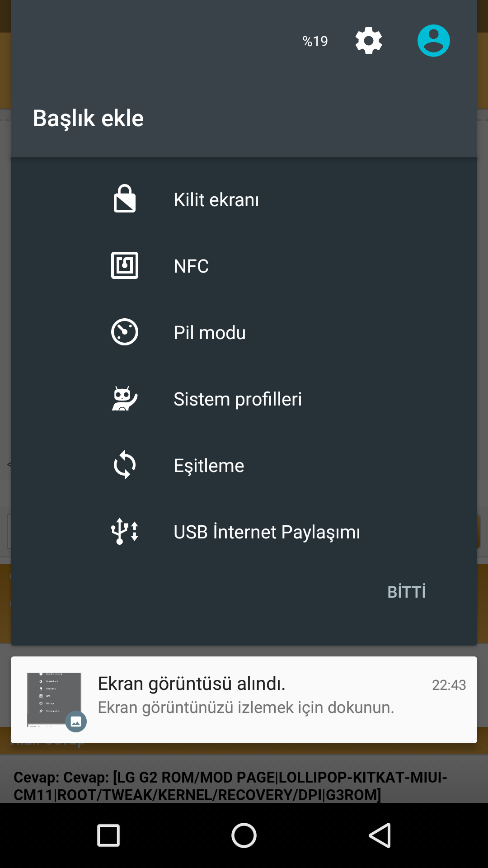The height and width of the screenshot is (868, 488).
Task: View the screenshot thumbnail in notification
Action: (54, 700)
